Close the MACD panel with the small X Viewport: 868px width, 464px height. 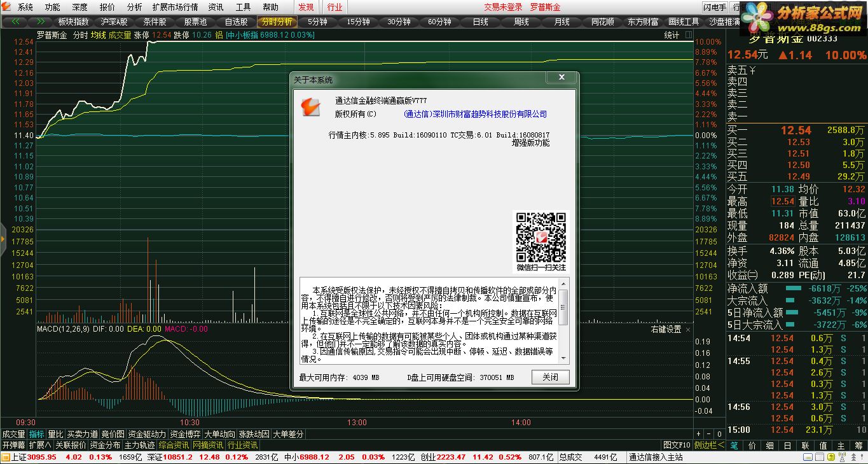tap(689, 330)
